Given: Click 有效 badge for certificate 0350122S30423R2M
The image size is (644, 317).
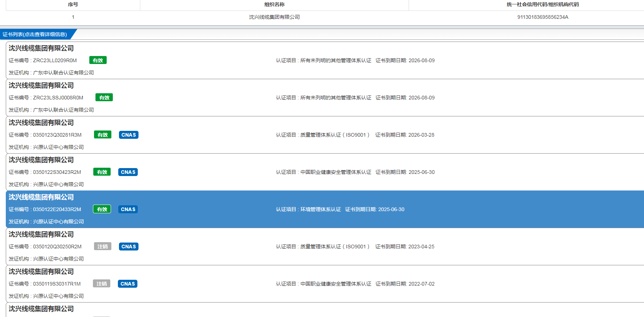Looking at the screenshot, I should tap(102, 172).
